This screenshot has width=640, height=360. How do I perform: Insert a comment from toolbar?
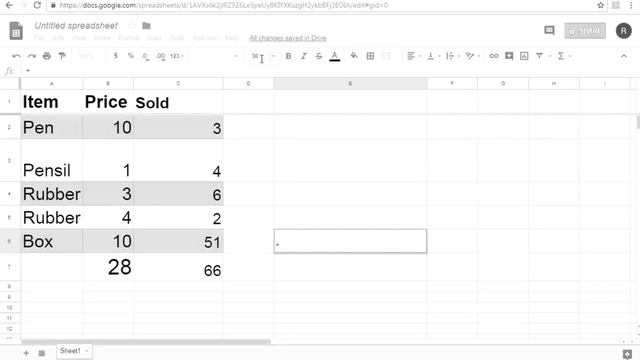click(509, 56)
